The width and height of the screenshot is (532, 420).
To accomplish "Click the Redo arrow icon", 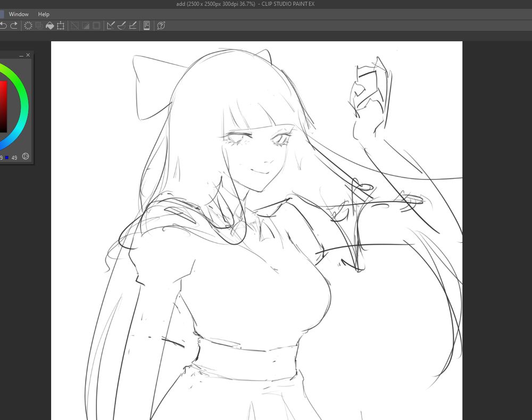I will pos(14,26).
